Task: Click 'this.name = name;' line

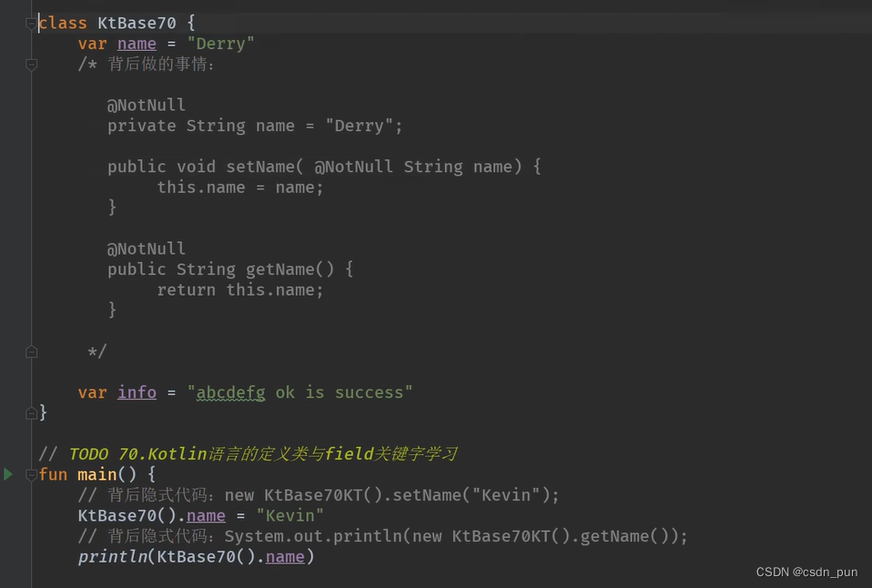Action: 240,188
